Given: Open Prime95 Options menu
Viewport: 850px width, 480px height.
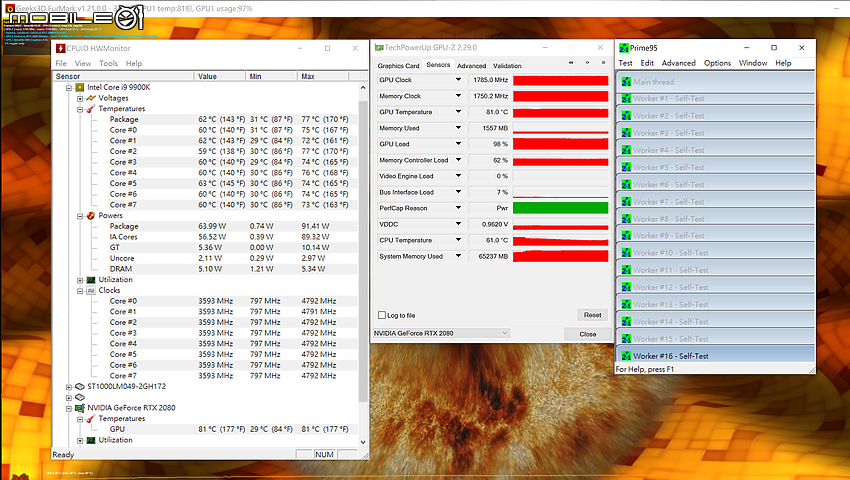Looking at the screenshot, I should click(717, 63).
